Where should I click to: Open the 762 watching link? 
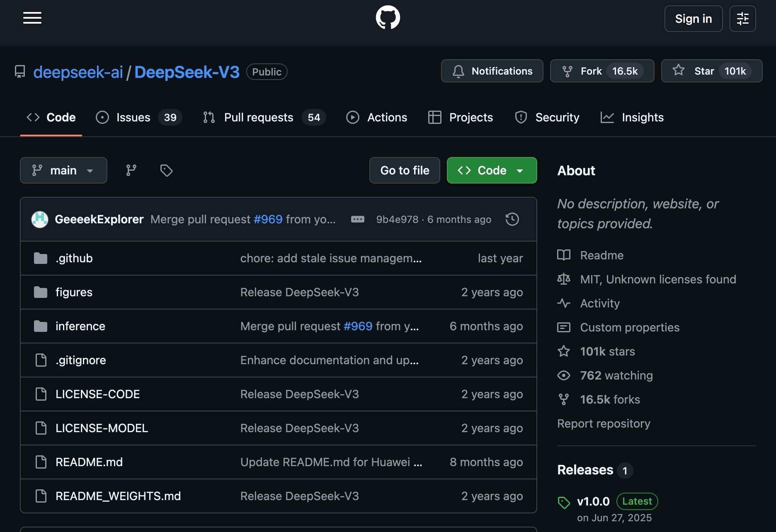click(616, 375)
